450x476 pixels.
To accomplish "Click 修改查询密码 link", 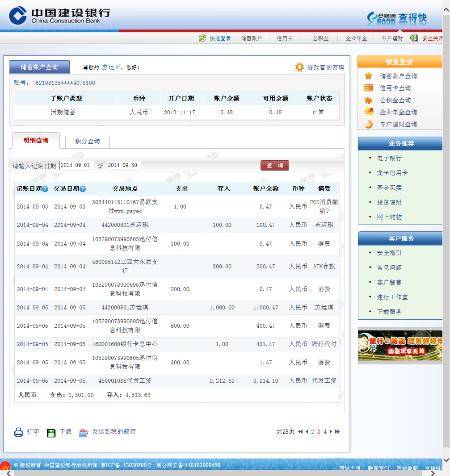I will [x=326, y=67].
